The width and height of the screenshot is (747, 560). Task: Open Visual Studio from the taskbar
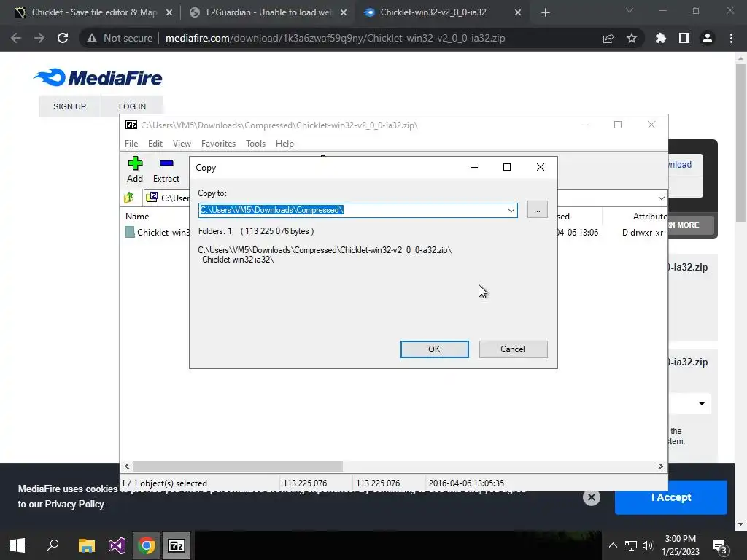(x=117, y=545)
